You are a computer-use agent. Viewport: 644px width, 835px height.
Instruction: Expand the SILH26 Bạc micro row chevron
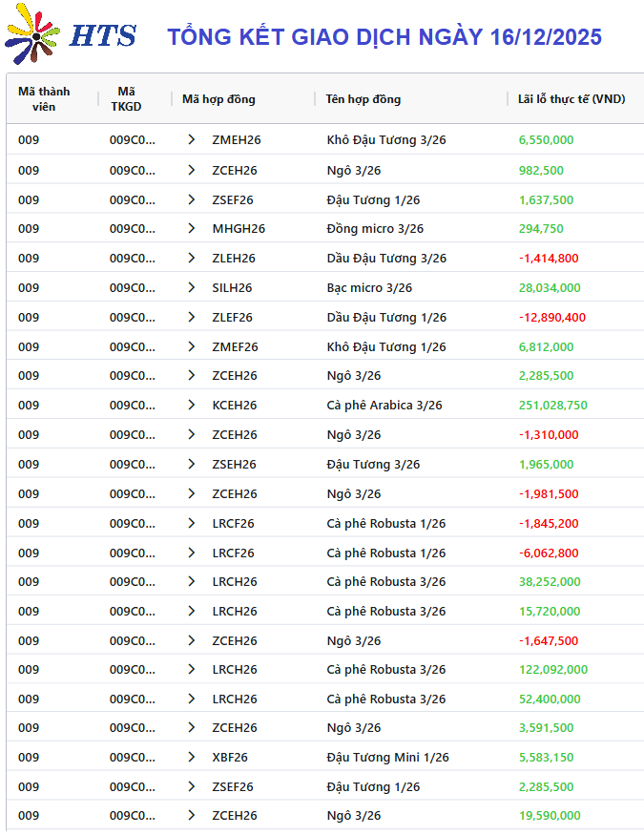192,288
